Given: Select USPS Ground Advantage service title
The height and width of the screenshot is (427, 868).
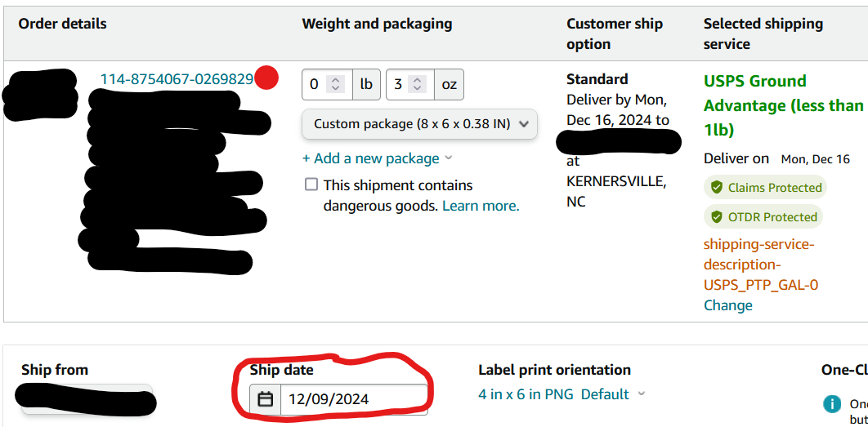Looking at the screenshot, I should [783, 105].
